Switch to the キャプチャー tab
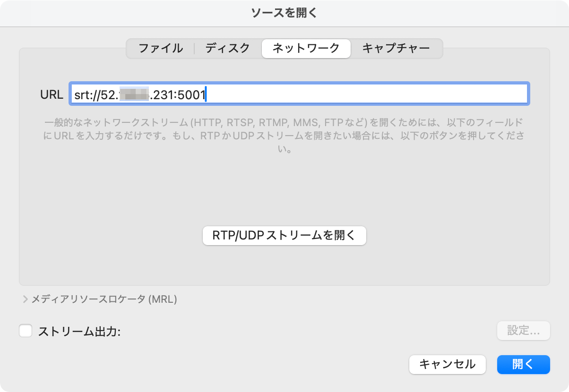The width and height of the screenshot is (569, 392). tap(396, 48)
